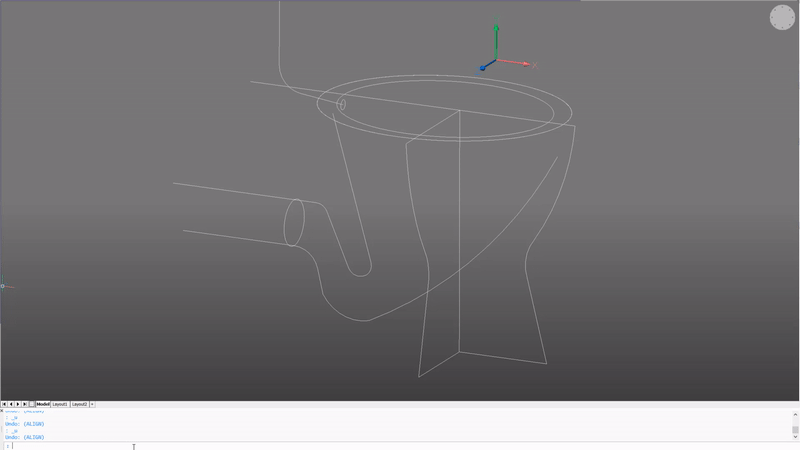The height and width of the screenshot is (450, 800).
Task: Jump to the first layout tab
Action: 4,404
